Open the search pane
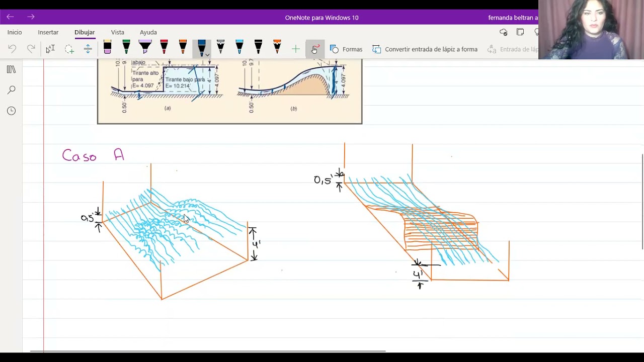Image resolution: width=644 pixels, height=362 pixels. click(x=11, y=90)
